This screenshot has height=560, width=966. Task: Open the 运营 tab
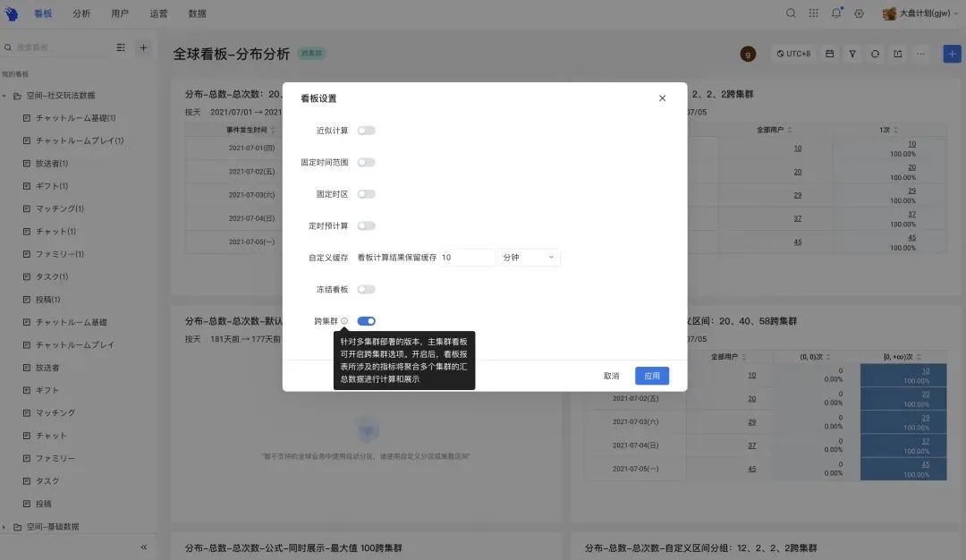[x=158, y=13]
